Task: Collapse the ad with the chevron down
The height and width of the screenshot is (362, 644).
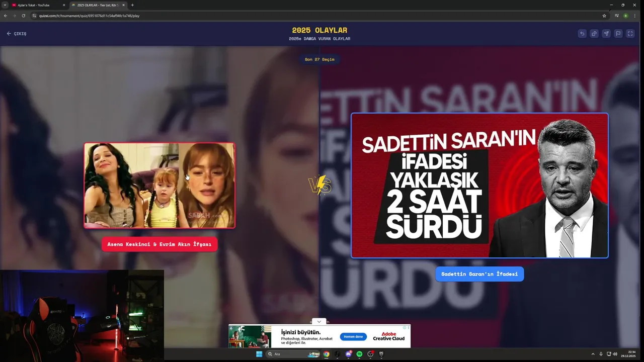Action: pos(319,322)
